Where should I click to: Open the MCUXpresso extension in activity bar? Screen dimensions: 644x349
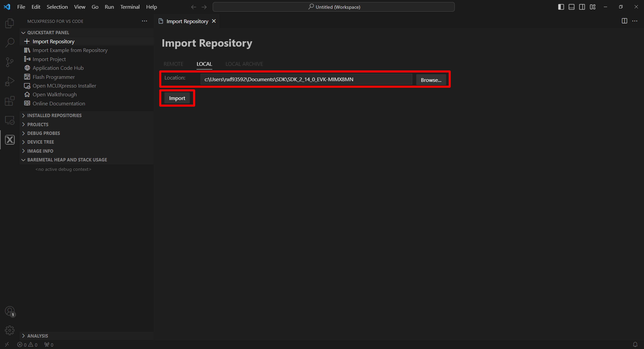point(10,140)
